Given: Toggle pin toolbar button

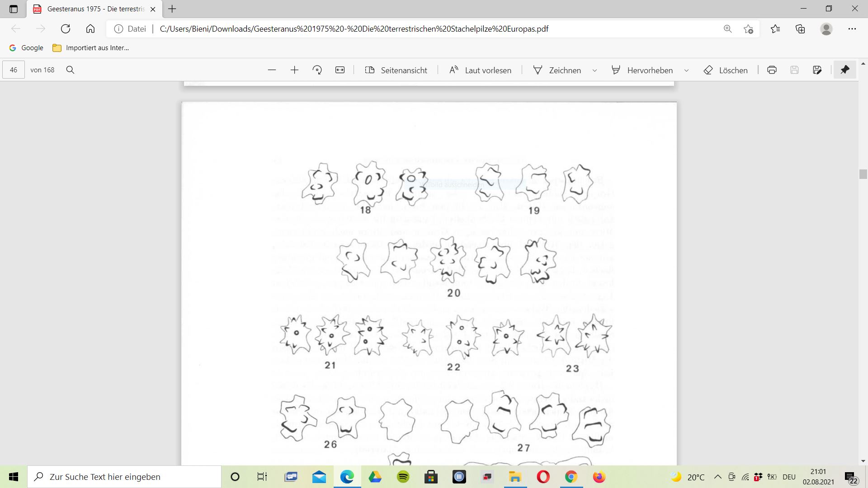Looking at the screenshot, I should (844, 70).
